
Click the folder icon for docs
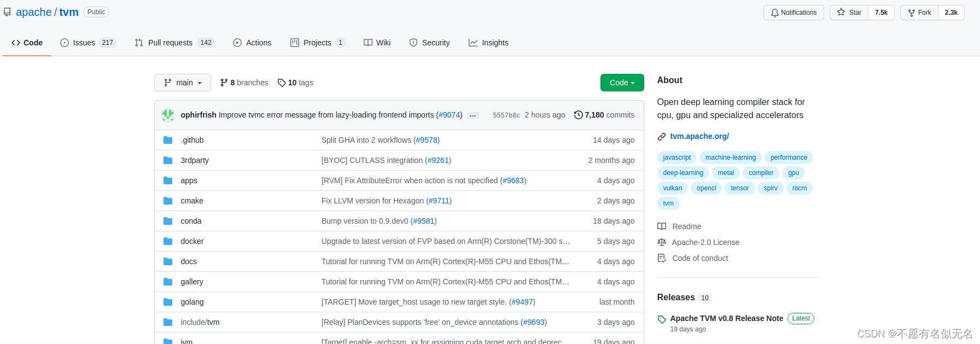168,261
